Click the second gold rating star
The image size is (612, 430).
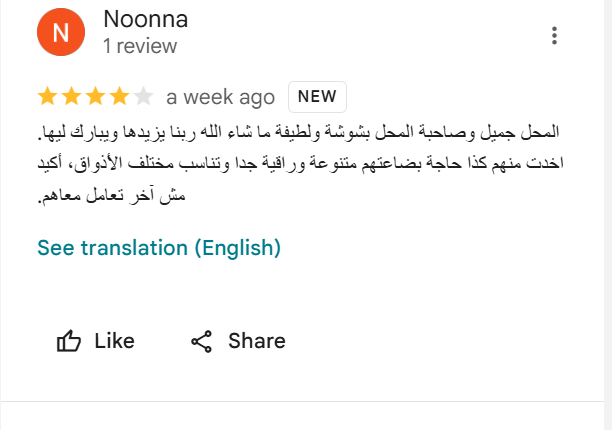tap(72, 96)
